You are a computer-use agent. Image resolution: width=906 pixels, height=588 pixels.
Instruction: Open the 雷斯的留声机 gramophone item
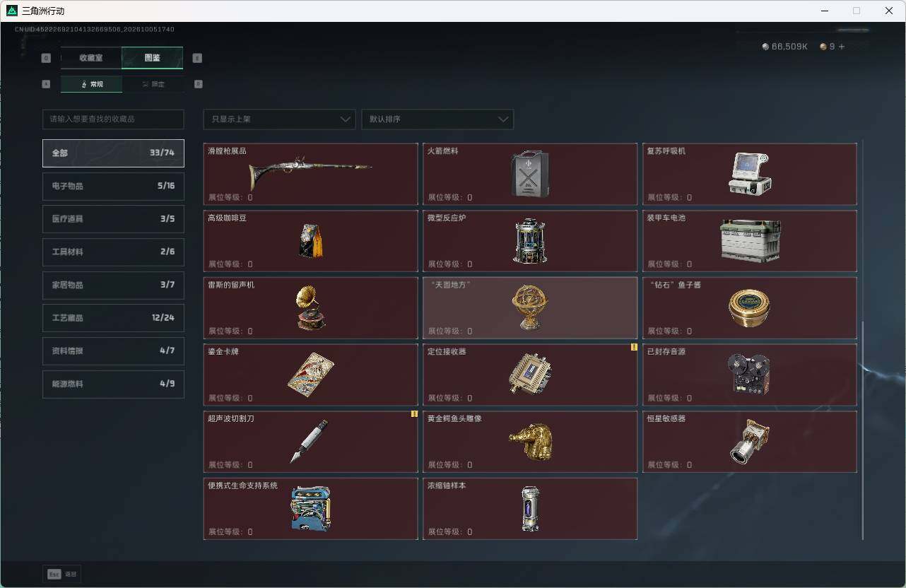tap(311, 308)
